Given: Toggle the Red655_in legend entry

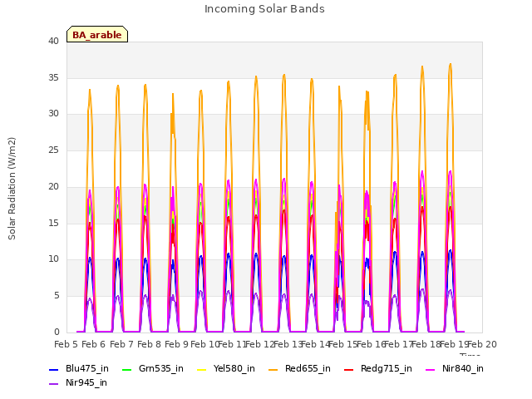Looking at the screenshot, I should pos(299,368).
